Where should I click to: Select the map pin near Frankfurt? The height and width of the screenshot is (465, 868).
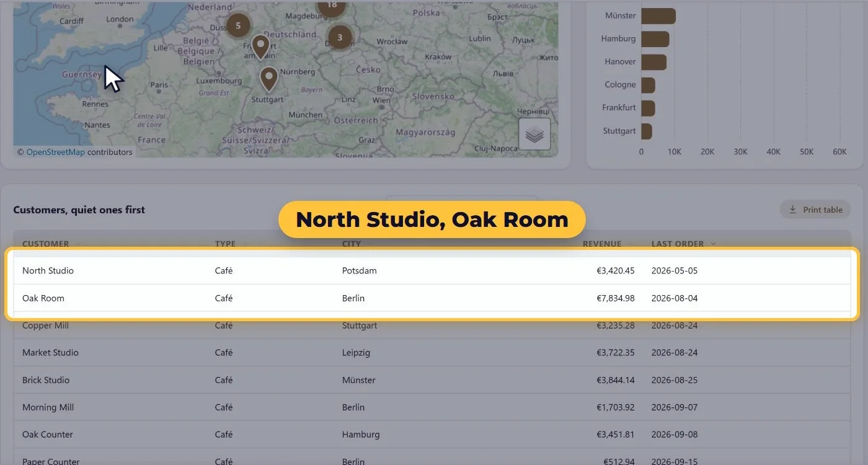click(260, 47)
